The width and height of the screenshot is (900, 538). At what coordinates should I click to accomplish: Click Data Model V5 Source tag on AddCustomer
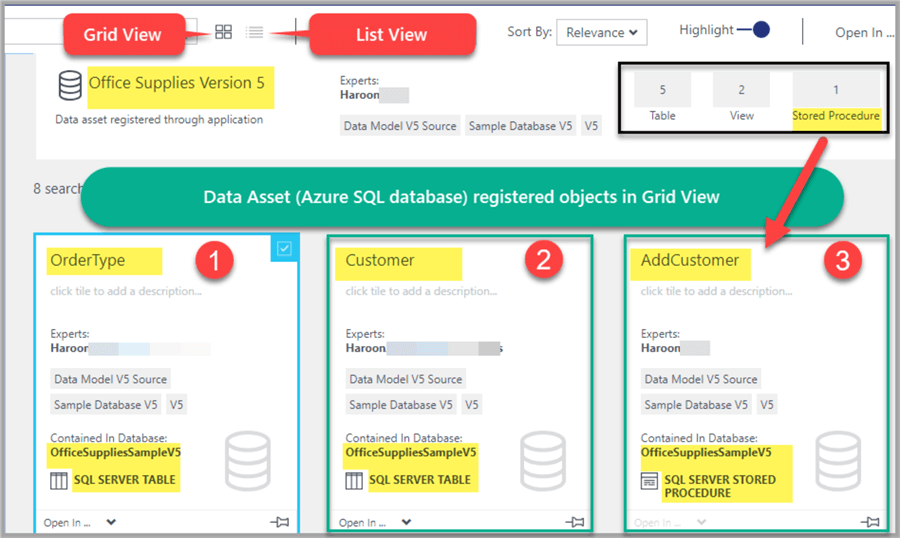[x=701, y=379]
